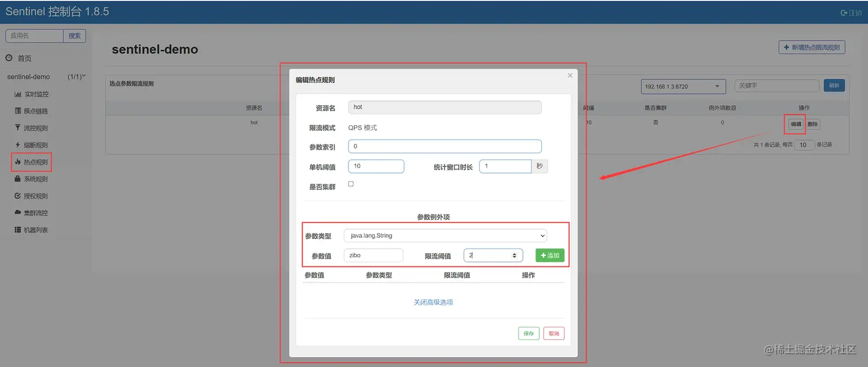The width and height of the screenshot is (868, 367).
Task: Click the 集群流控 cloud icon
Action: pos(18,213)
